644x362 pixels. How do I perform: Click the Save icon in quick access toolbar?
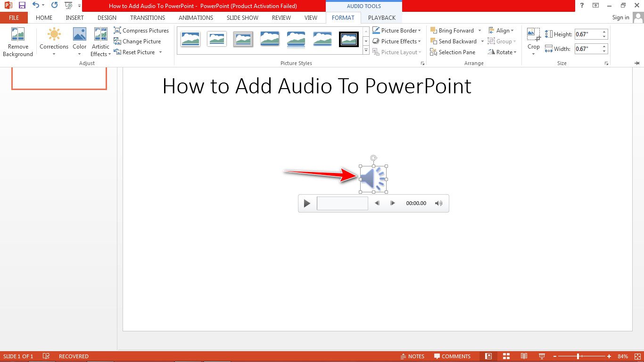tap(22, 6)
